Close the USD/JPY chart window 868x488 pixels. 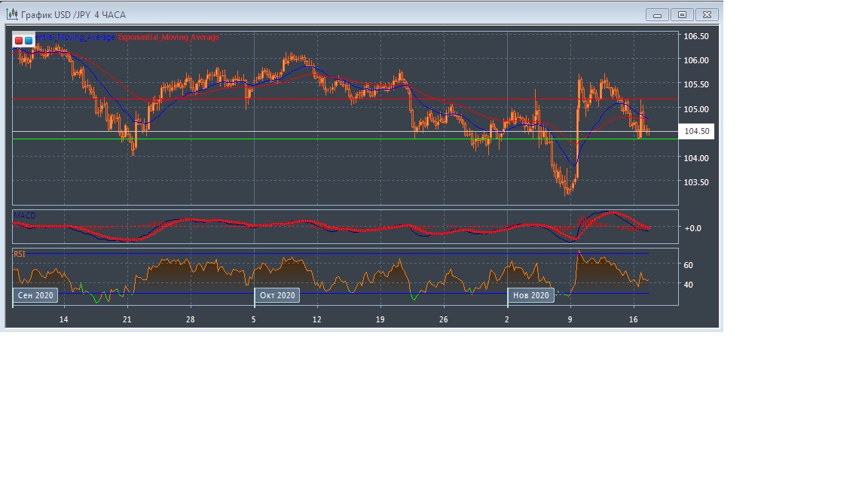(707, 14)
